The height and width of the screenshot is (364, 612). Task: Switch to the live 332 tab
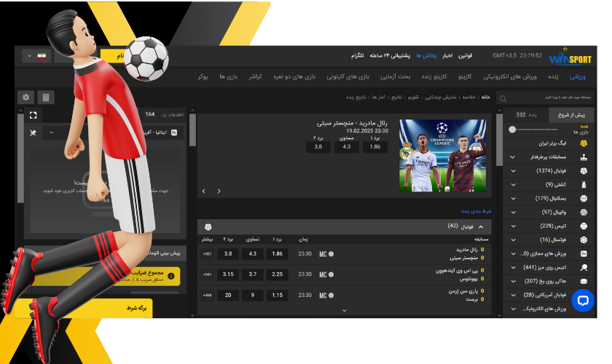pyautogui.click(x=526, y=115)
